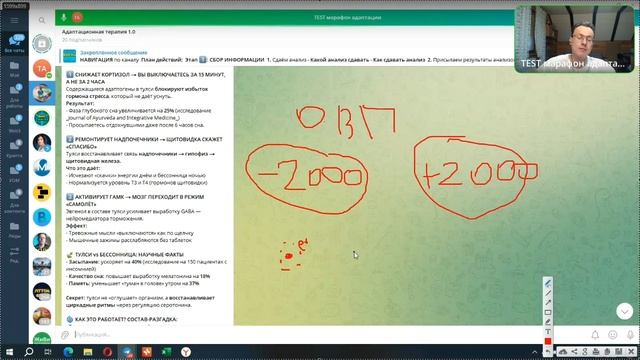Screen dimensions: 640x360
Task: Launch Microsoft Edge from the taskbar
Action: point(68,352)
